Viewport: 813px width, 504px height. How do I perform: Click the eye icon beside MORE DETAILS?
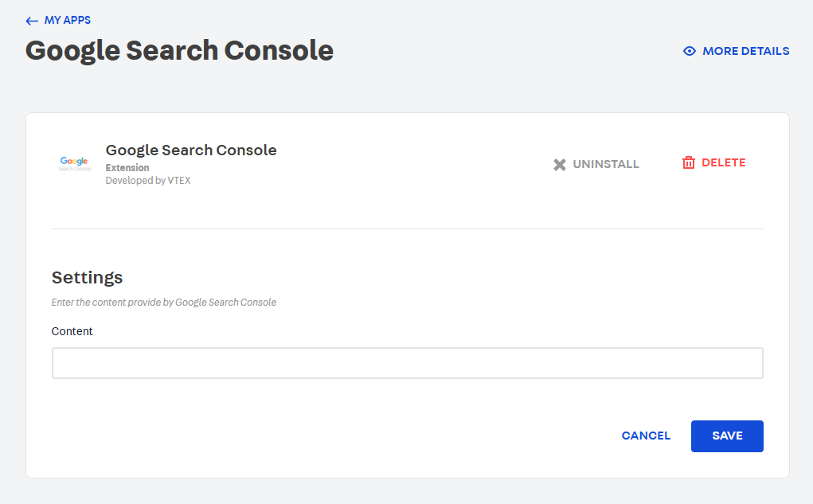[689, 50]
